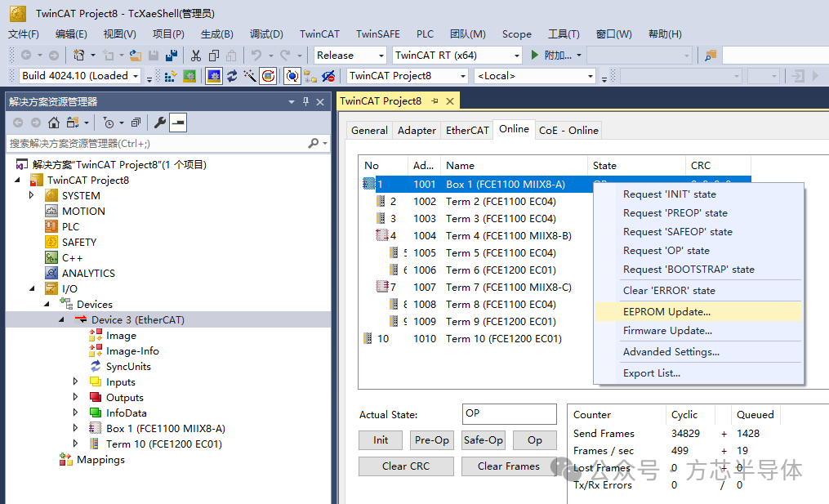Click the Undo arrow icon
This screenshot has height=504, width=829.
256,55
